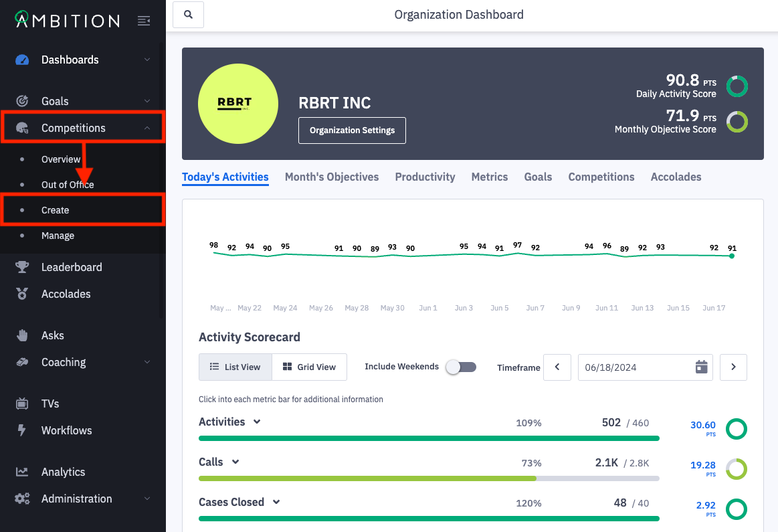Viewport: 778px width, 532px height.
Task: Open Workflows via the lightning bolt icon
Action: 22,430
